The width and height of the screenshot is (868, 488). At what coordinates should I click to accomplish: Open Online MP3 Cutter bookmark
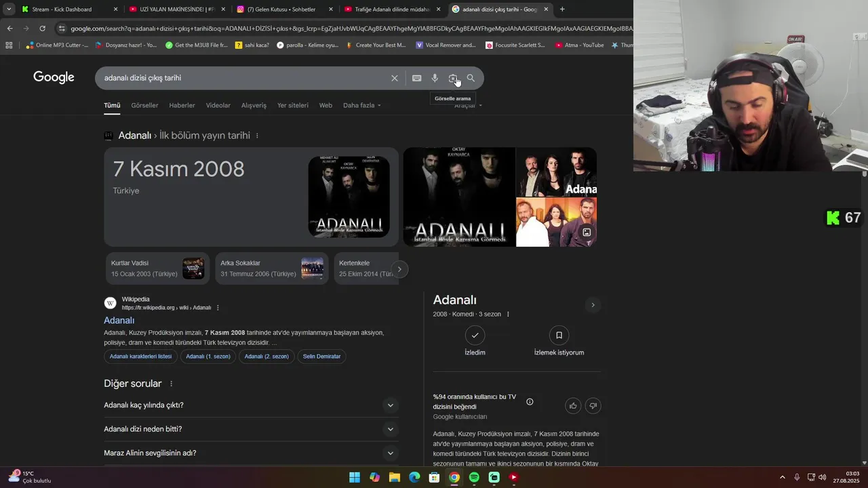tap(58, 45)
